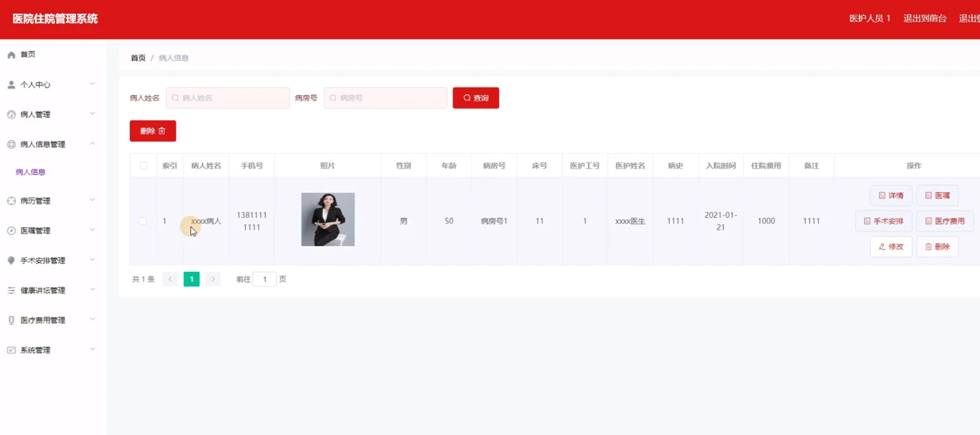The image size is (980, 435).
Task: Click the icon beside 病人管理
Action: (x=11, y=115)
